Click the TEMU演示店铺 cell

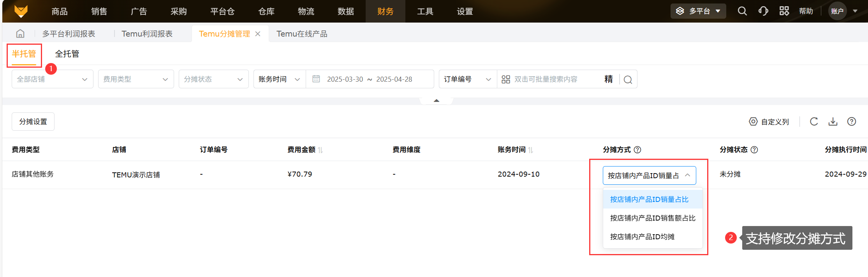click(x=136, y=175)
